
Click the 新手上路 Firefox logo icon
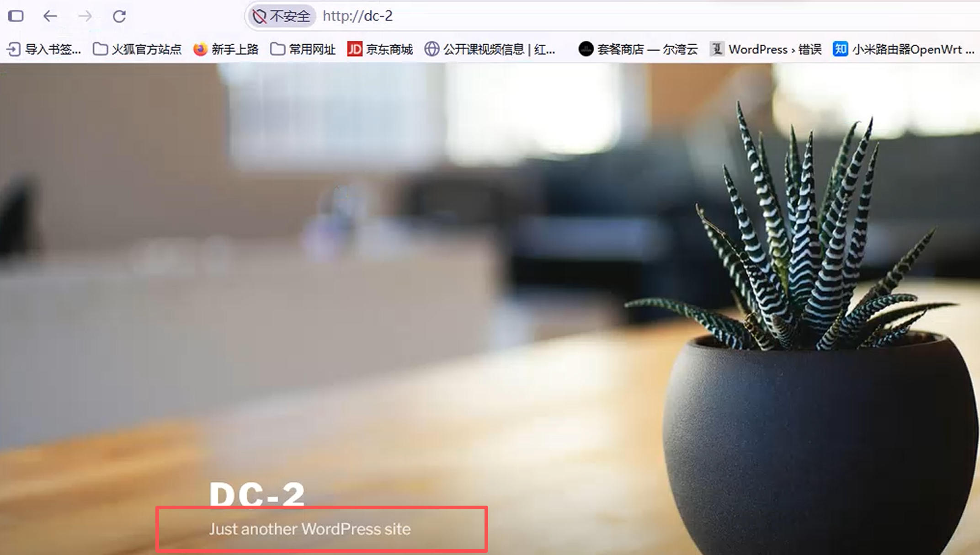pos(200,49)
